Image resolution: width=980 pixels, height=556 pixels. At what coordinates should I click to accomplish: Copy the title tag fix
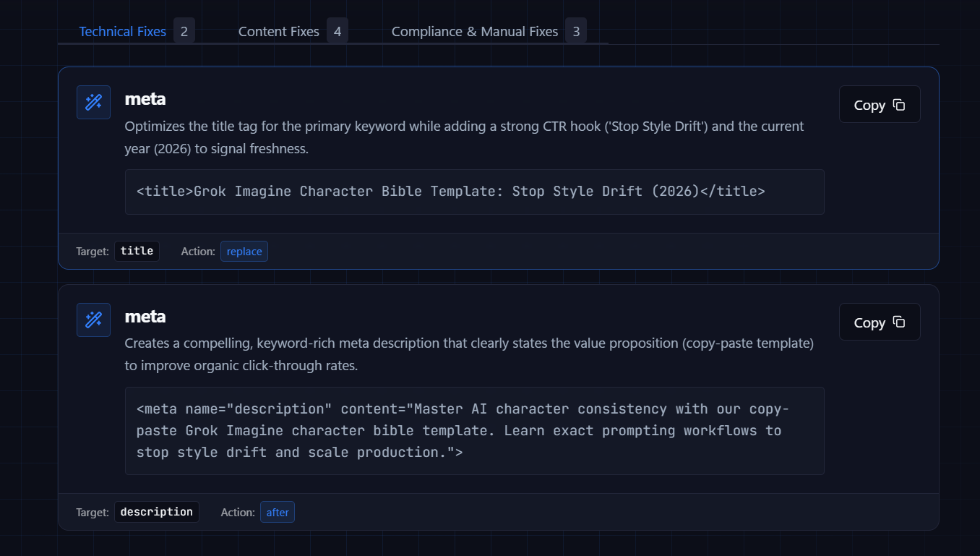[x=880, y=104]
